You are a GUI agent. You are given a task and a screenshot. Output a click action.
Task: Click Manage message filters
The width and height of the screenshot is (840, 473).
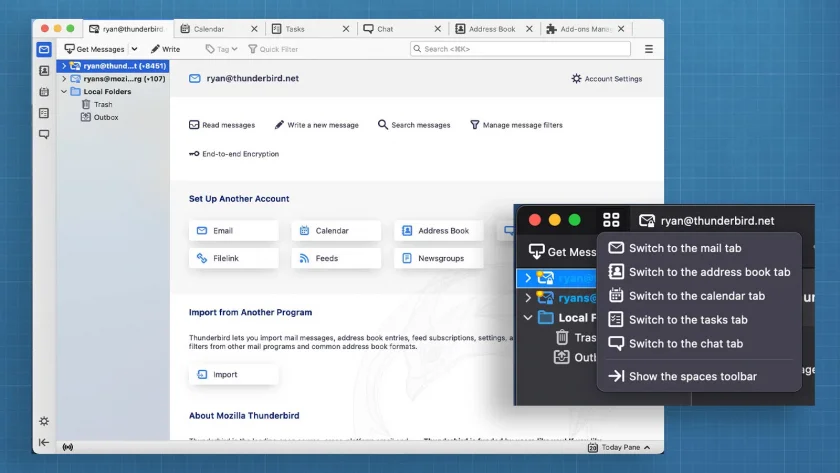click(x=516, y=125)
